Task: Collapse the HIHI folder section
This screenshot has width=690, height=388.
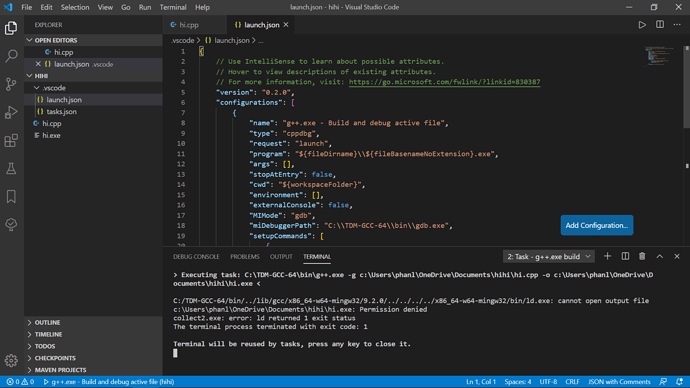Action: pyautogui.click(x=93, y=76)
